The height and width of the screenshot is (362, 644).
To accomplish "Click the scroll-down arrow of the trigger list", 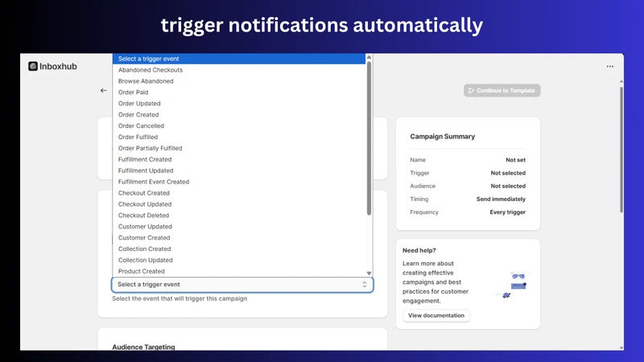I will tap(369, 274).
